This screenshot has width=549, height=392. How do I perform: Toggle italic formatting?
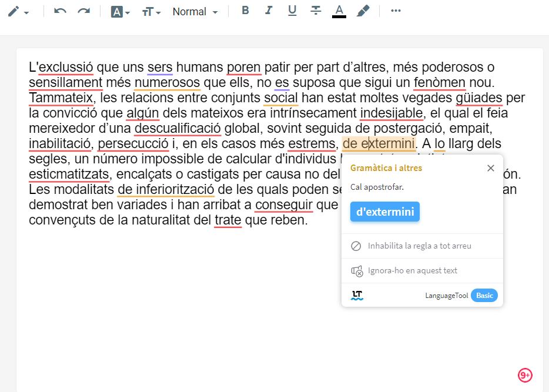click(269, 11)
